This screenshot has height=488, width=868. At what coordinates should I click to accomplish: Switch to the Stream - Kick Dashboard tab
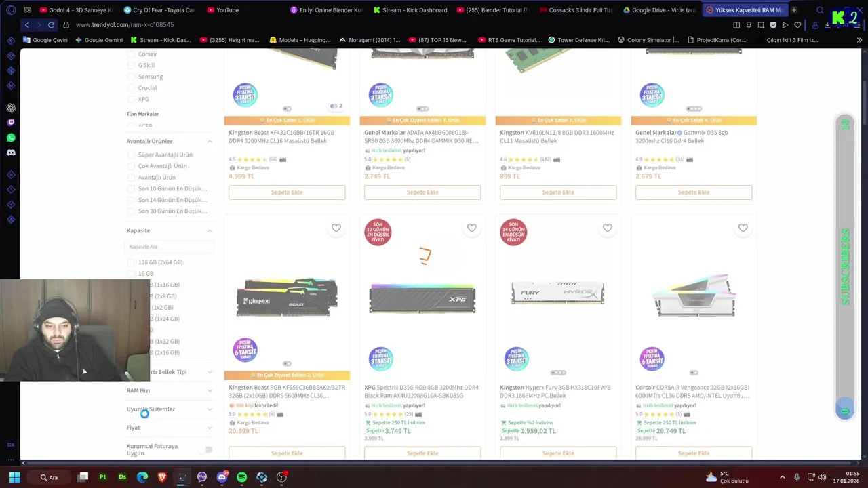point(410,10)
